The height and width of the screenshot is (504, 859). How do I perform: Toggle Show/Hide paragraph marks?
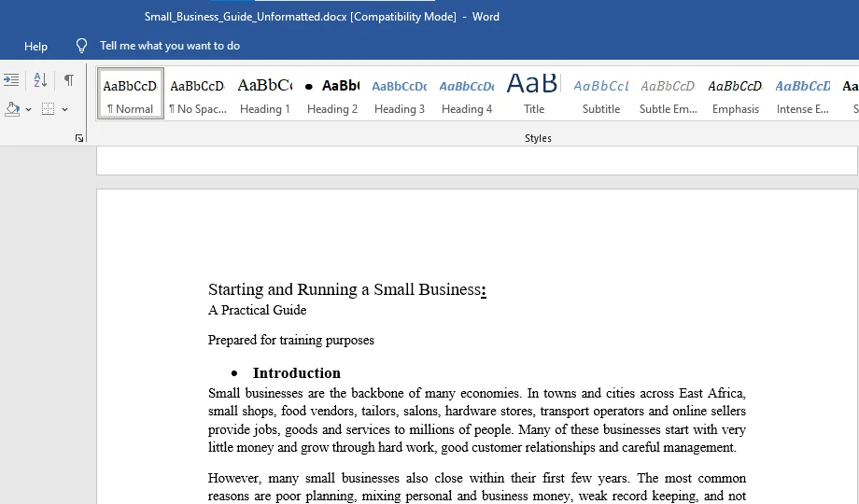tap(68, 80)
